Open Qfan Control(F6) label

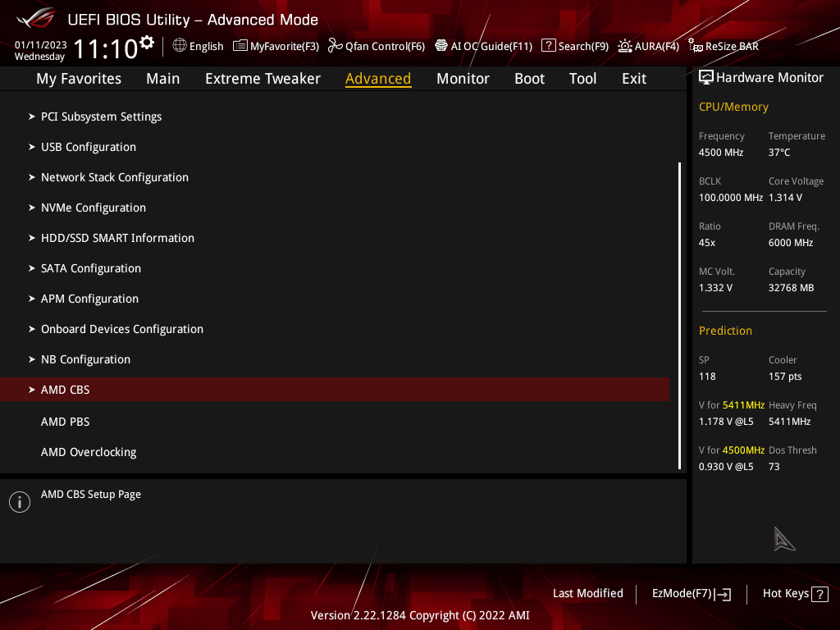[385, 47]
